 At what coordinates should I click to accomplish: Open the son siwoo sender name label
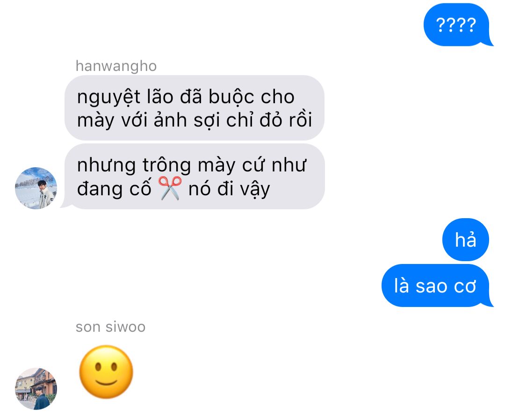(x=110, y=327)
